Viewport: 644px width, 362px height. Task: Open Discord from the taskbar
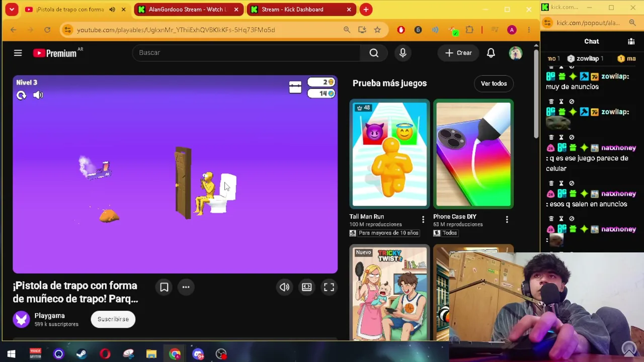coord(198,354)
